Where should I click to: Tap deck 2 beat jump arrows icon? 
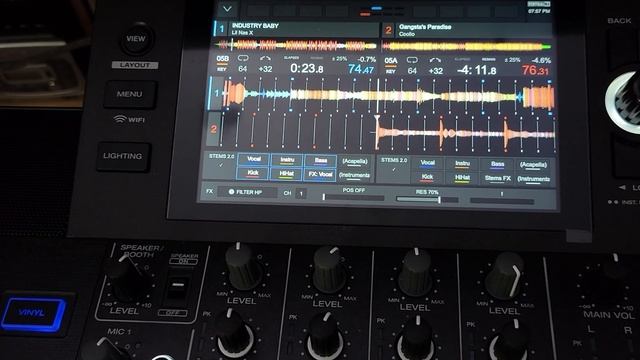(436, 61)
